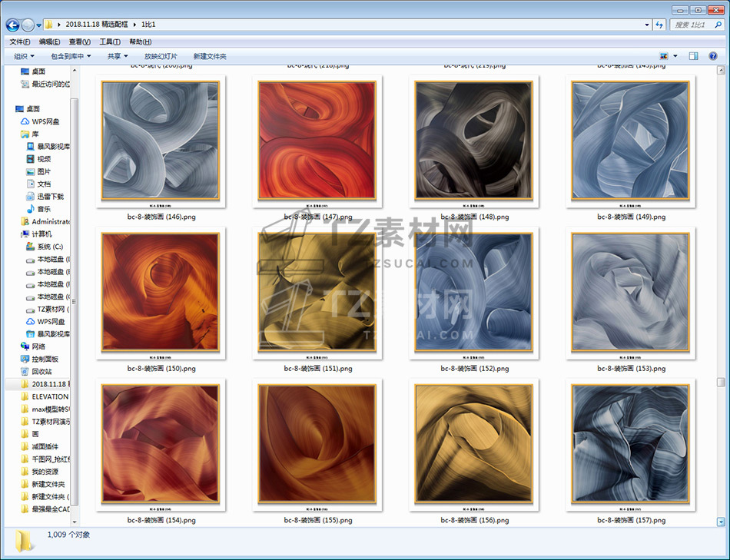The height and width of the screenshot is (560, 730).
Task: Click the 新建文件夹 button
Action: click(210, 56)
